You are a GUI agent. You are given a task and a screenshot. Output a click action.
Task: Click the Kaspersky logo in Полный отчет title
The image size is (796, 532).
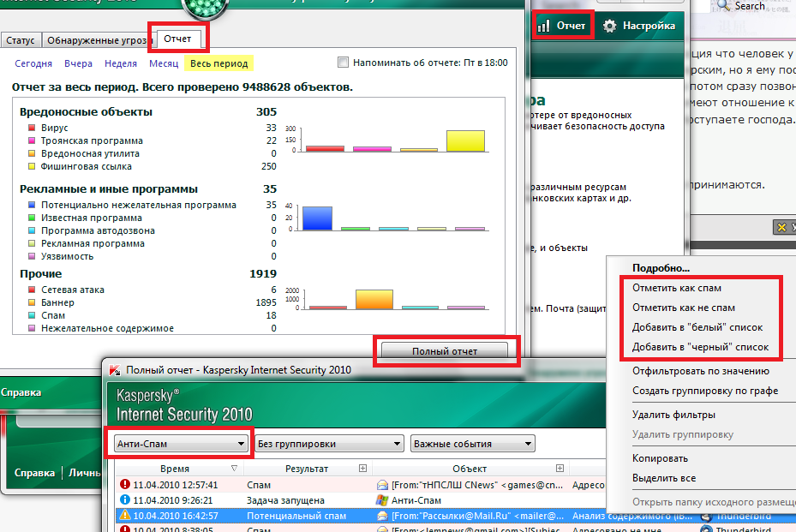(115, 370)
